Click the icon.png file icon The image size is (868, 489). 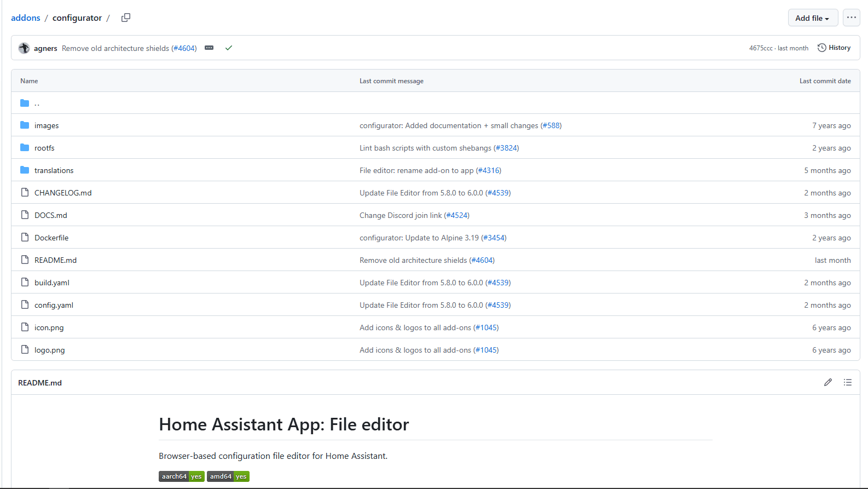click(x=25, y=327)
